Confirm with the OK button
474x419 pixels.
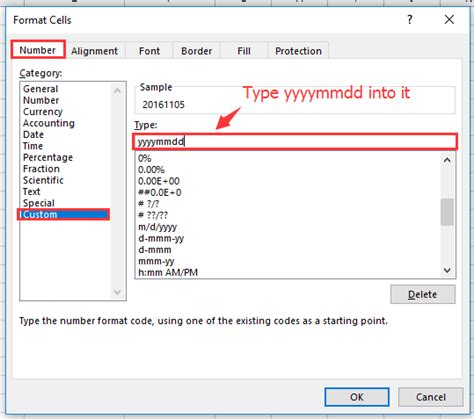point(357,397)
